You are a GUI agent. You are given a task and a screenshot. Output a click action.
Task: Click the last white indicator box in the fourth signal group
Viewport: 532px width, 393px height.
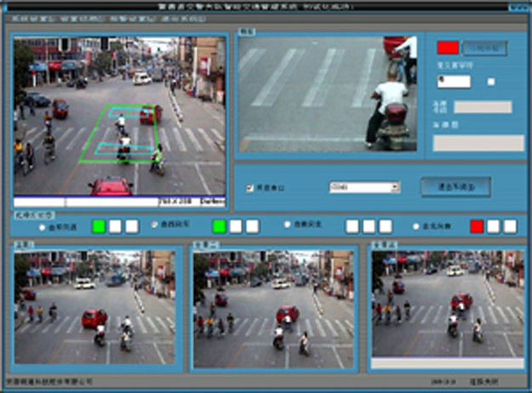tap(510, 226)
